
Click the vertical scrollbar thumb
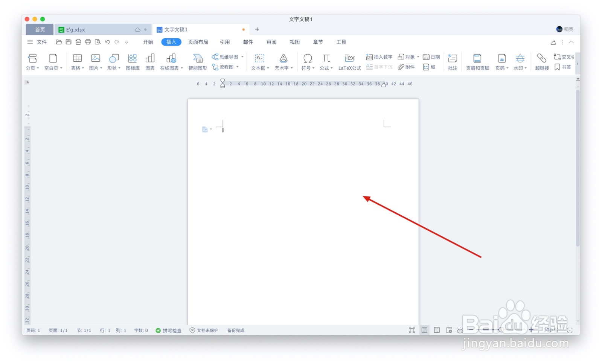(578, 168)
